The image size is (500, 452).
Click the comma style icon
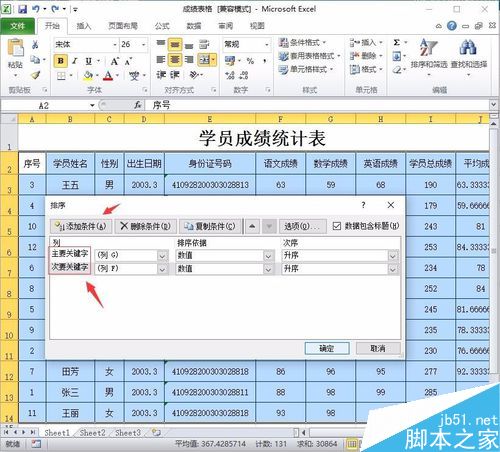click(265, 61)
